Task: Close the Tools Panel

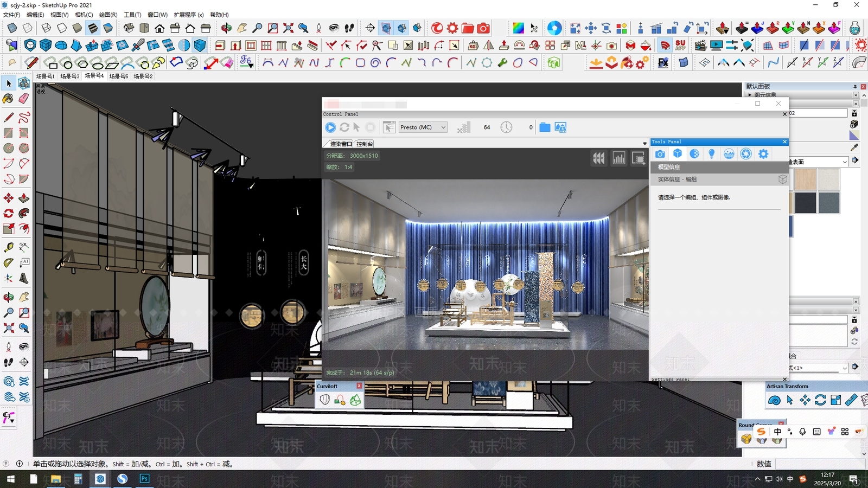Action: click(784, 142)
